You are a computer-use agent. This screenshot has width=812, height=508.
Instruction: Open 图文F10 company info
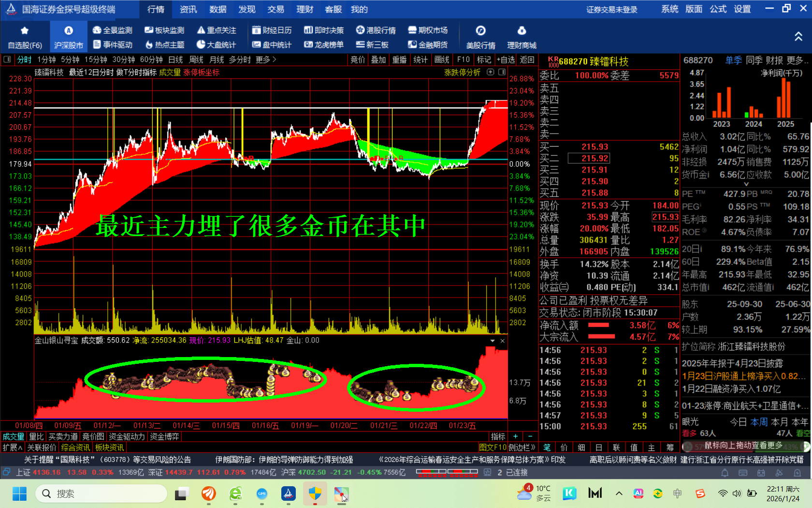coord(493,448)
